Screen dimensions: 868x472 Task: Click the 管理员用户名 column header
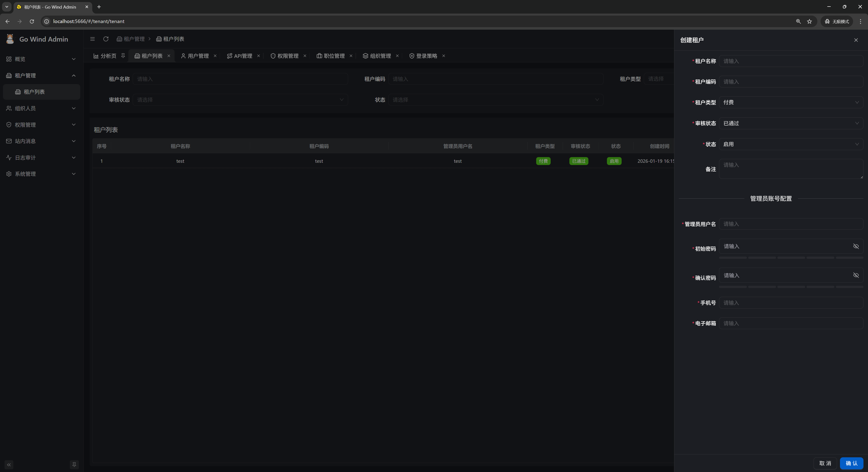458,146
